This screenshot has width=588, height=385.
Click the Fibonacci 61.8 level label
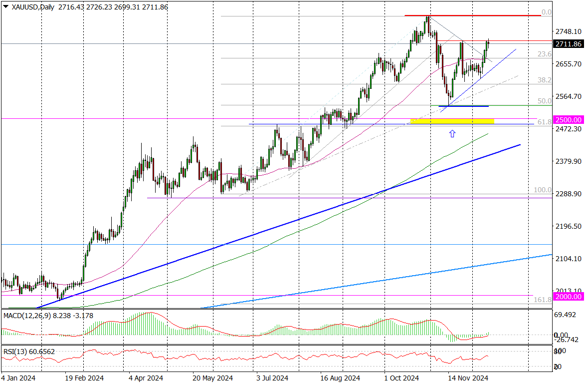point(545,122)
